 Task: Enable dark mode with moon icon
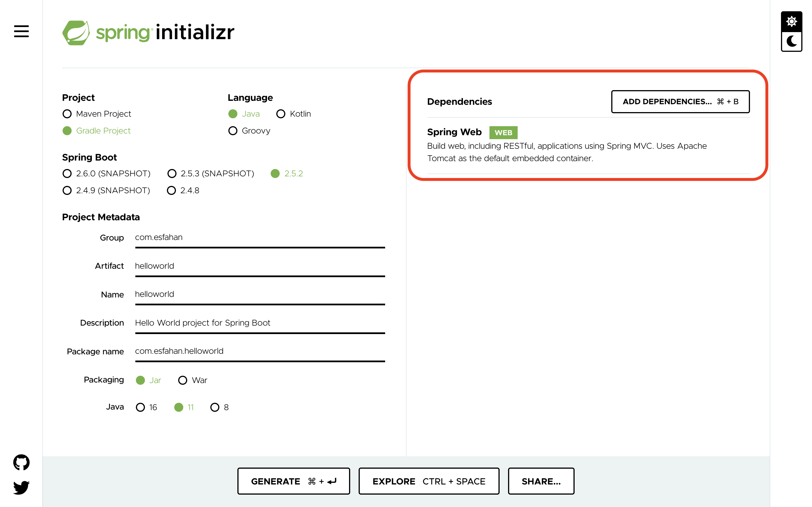791,41
